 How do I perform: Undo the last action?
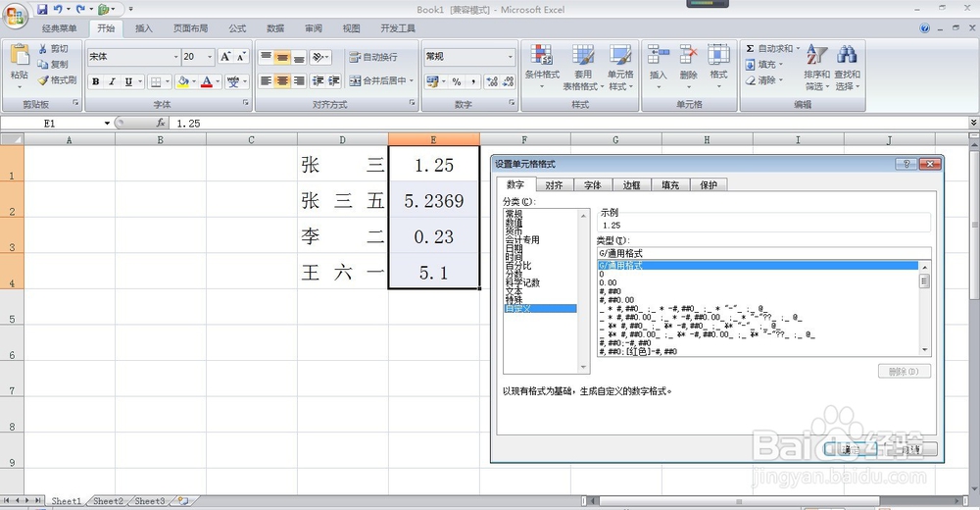coord(58,10)
